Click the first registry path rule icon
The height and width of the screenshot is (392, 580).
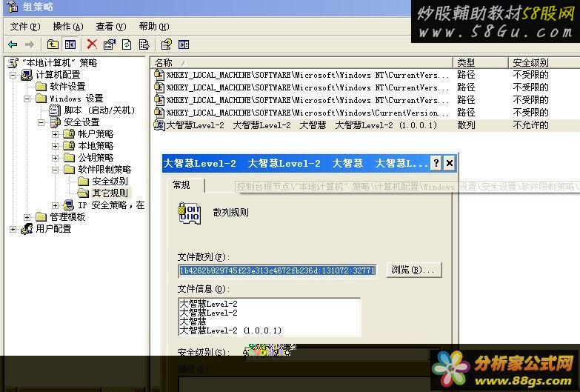tap(159, 75)
